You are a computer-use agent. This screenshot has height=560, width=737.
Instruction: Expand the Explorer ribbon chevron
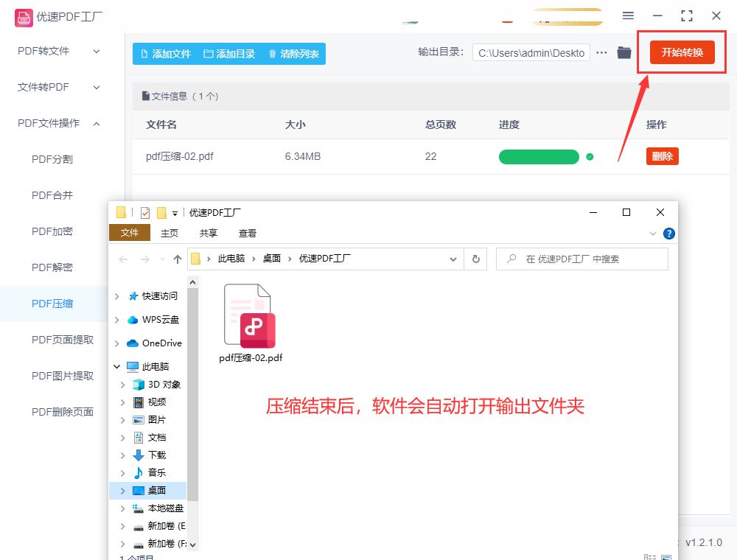pyautogui.click(x=653, y=234)
